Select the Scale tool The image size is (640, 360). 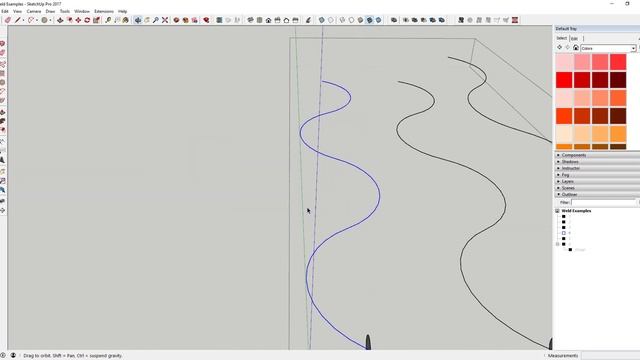tap(96, 20)
